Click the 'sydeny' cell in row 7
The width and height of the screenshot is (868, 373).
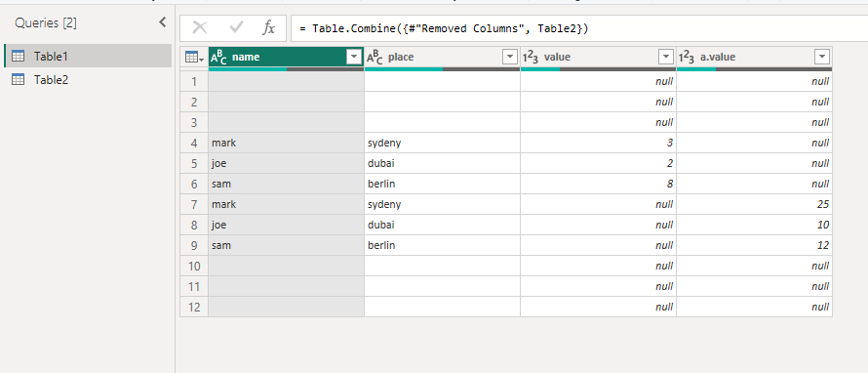[443, 204]
